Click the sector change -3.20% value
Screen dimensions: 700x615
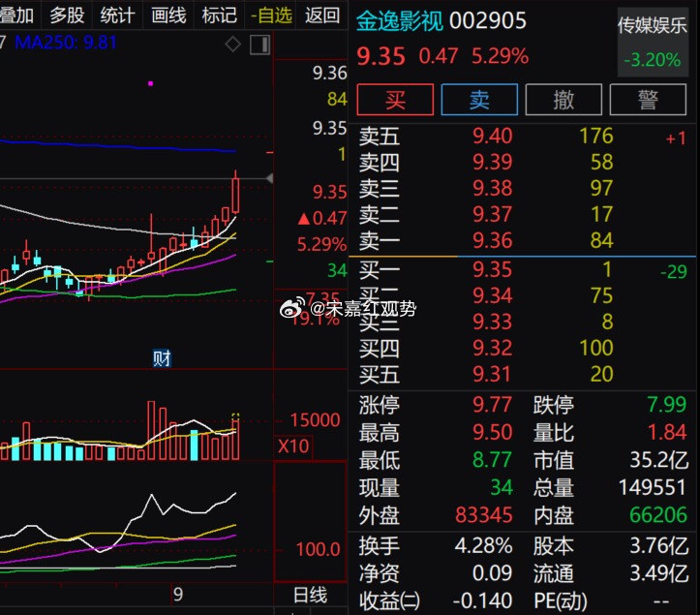point(653,60)
